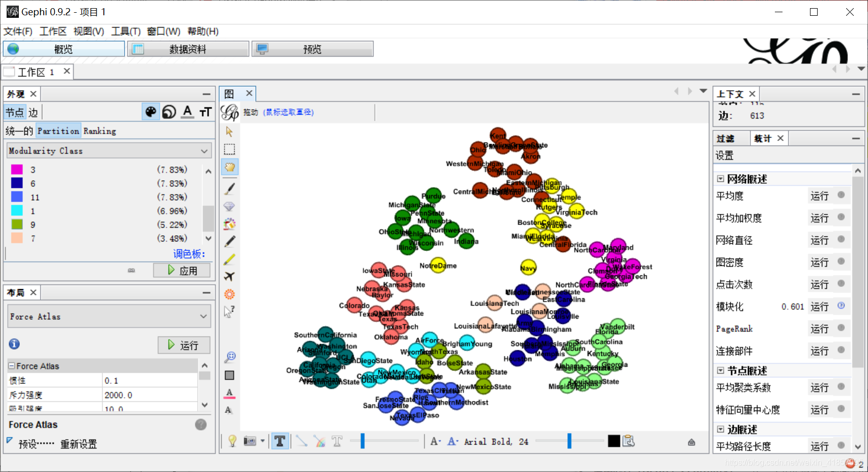Open the 文件(F) menu
The width and height of the screenshot is (868, 472).
pyautogui.click(x=18, y=32)
